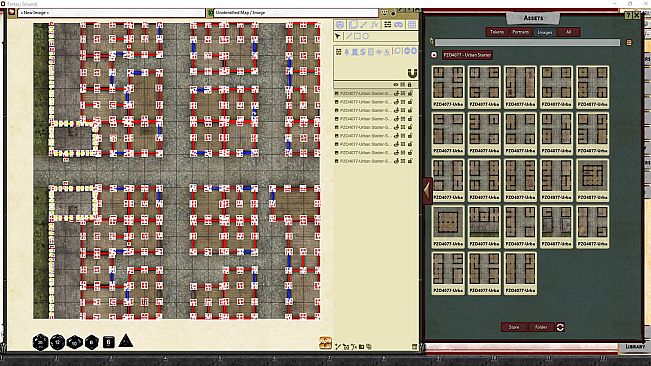651x366 pixels.
Task: Open the grid settings icon
Action: pyautogui.click(x=412, y=25)
